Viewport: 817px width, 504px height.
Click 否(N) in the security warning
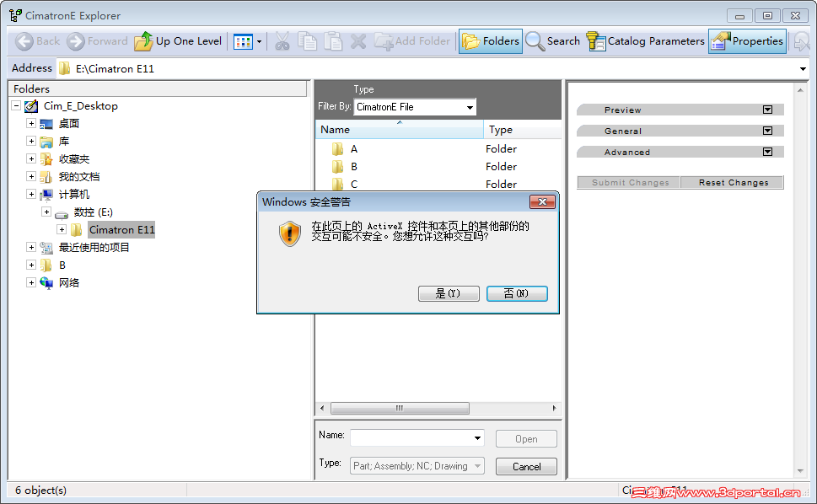coord(517,293)
